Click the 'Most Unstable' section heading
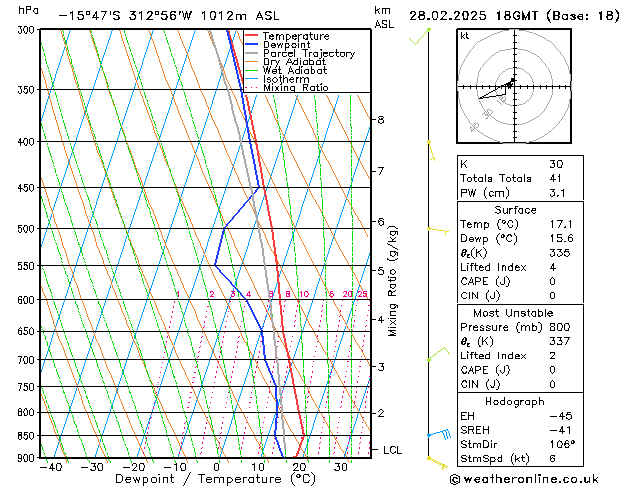This screenshot has width=629, height=486. tap(513, 313)
